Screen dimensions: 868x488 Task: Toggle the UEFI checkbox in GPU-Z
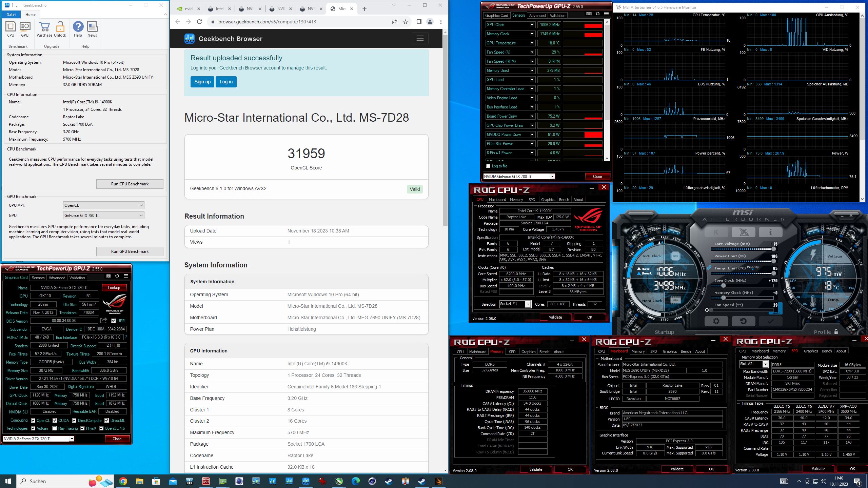pos(114,321)
